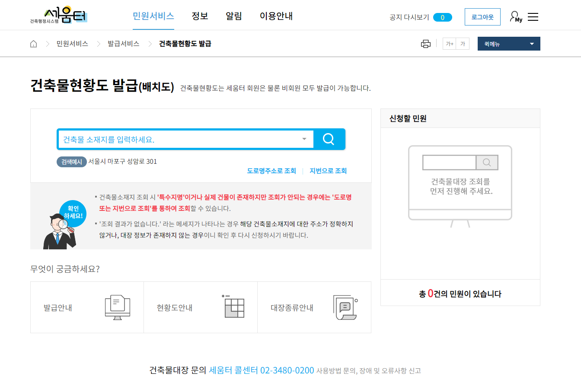This screenshot has width=581, height=392.
Task: Expand the address search field dropdown arrow
Action: tap(304, 139)
